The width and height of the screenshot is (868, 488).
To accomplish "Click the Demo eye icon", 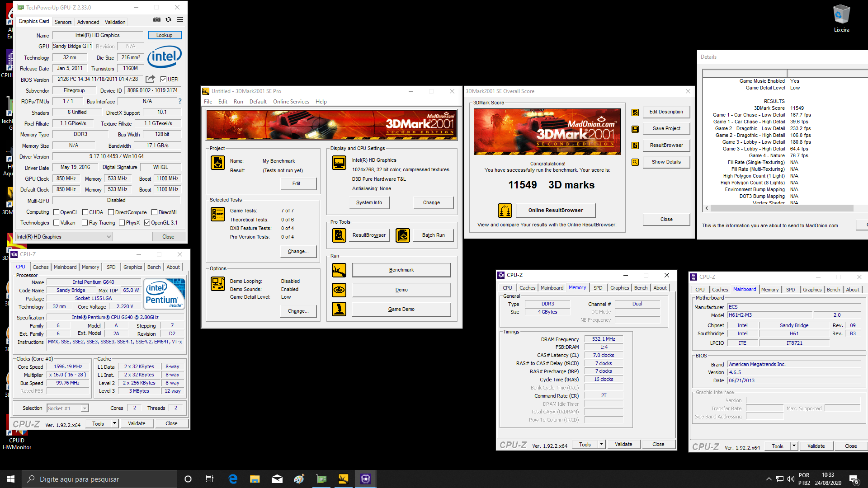I will point(339,290).
